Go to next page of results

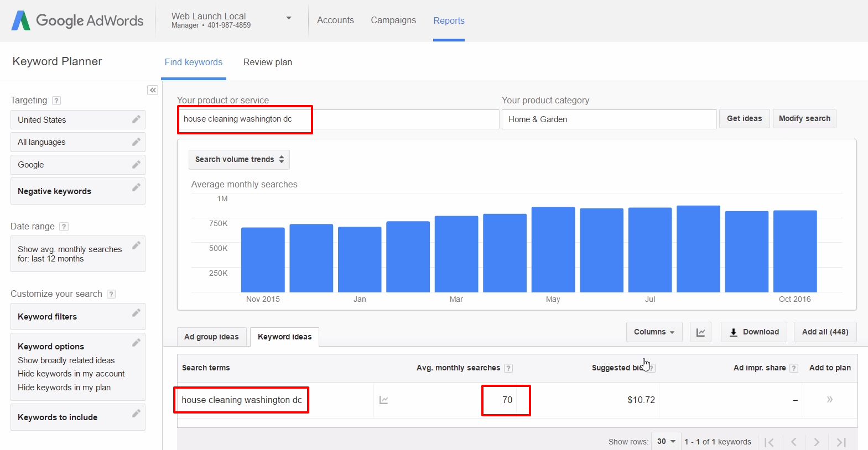817,442
